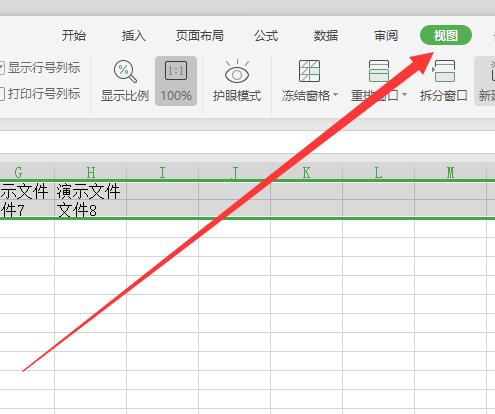Expand the 冻结窗格 dropdown arrow
The image size is (495, 414).
point(335,95)
